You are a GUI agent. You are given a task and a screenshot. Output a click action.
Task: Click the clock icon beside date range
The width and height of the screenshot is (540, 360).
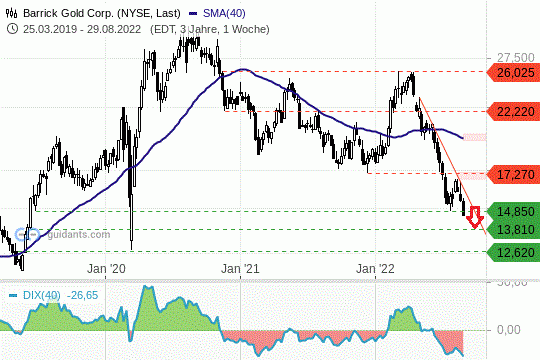(x=12, y=29)
